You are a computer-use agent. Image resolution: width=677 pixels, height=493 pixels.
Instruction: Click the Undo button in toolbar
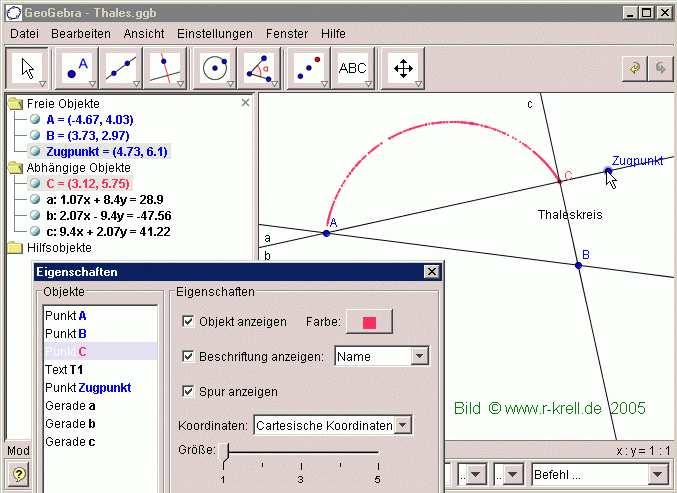point(631,68)
